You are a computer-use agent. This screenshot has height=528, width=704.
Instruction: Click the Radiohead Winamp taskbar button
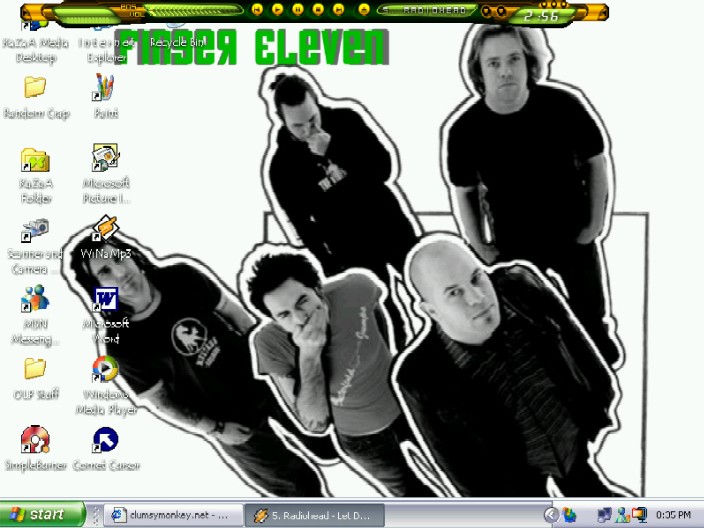[315, 515]
